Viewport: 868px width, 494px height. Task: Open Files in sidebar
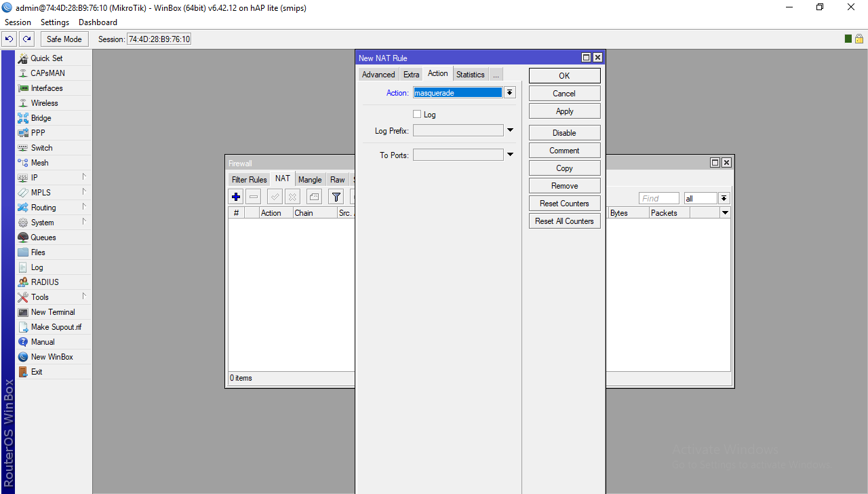54,252
